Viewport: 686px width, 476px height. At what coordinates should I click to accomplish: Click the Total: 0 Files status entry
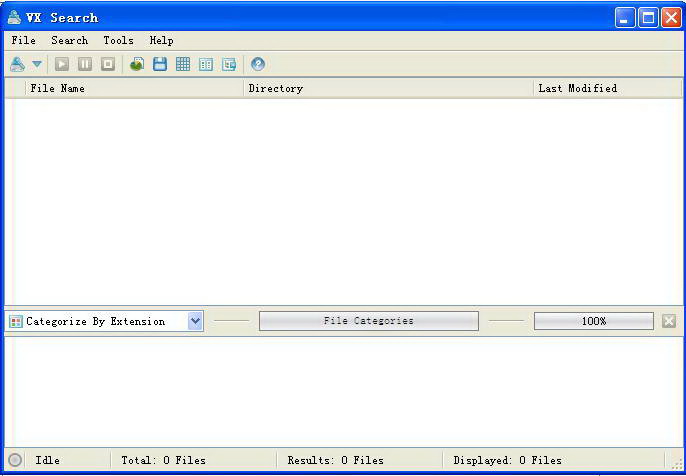163,460
